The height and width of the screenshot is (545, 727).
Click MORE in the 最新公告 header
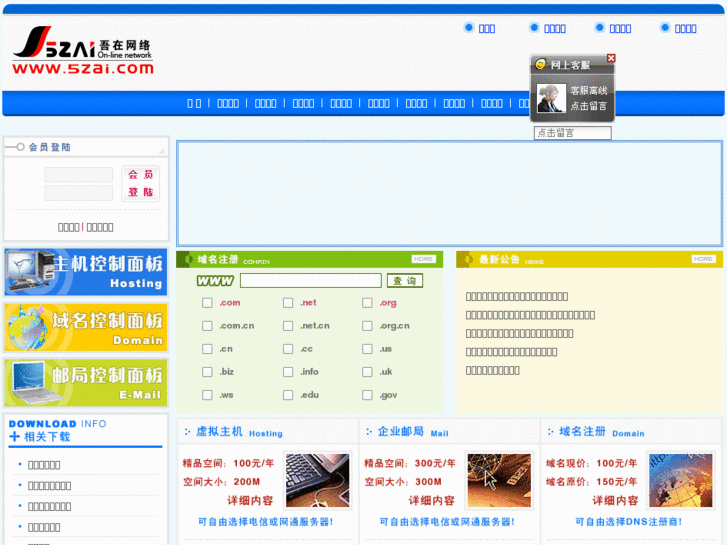(704, 259)
